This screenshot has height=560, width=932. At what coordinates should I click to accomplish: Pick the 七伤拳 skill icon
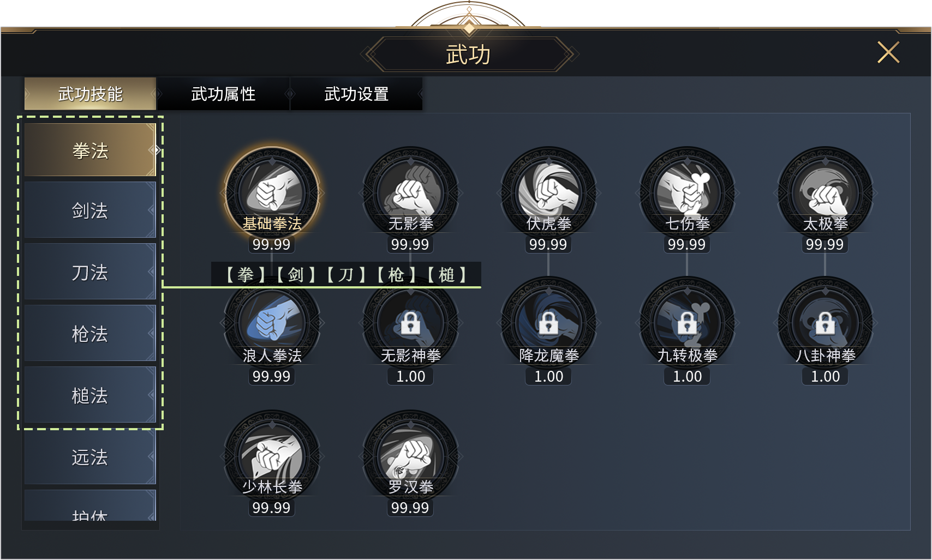coord(687,193)
